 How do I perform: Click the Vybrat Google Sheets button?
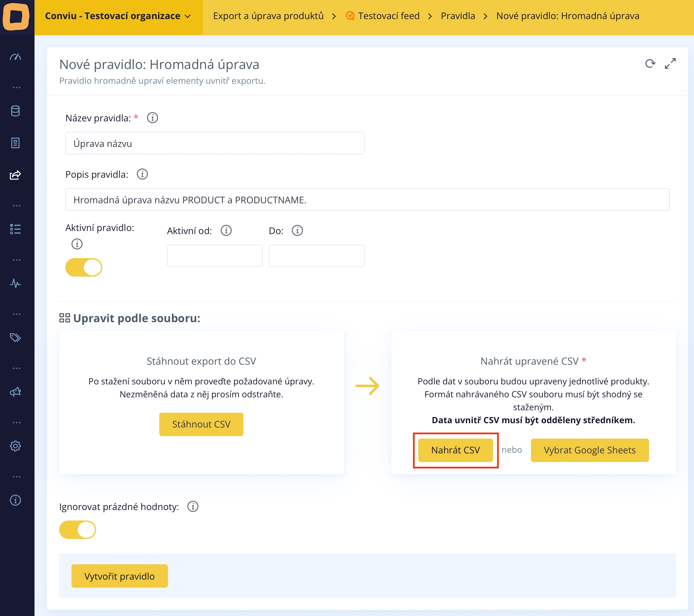(590, 450)
